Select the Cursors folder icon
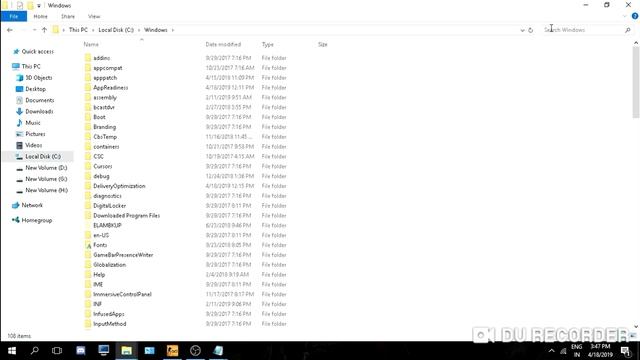Screen dimensions: 640x360 88,166
